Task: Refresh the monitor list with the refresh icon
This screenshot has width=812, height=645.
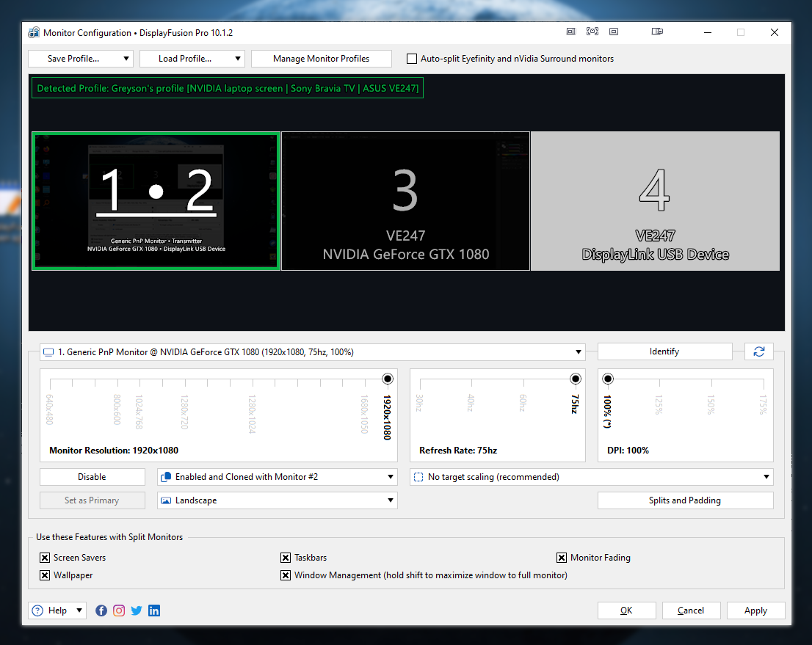Action: (759, 351)
